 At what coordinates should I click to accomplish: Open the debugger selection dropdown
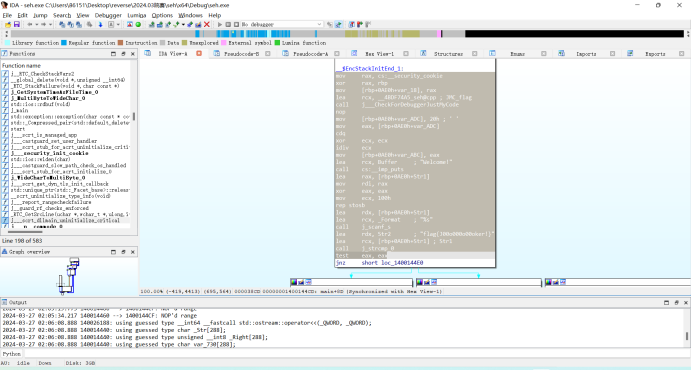coord(320,25)
